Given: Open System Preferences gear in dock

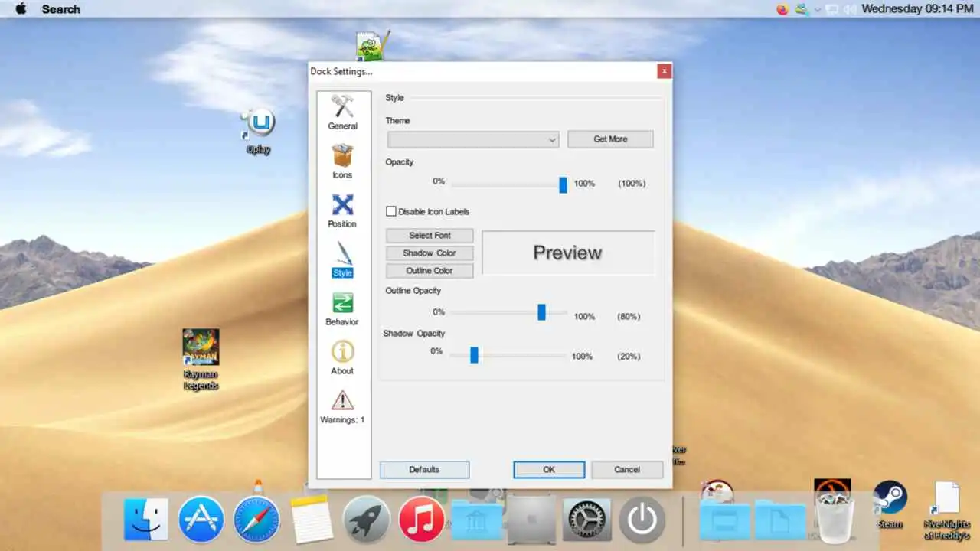Looking at the screenshot, I should [587, 520].
